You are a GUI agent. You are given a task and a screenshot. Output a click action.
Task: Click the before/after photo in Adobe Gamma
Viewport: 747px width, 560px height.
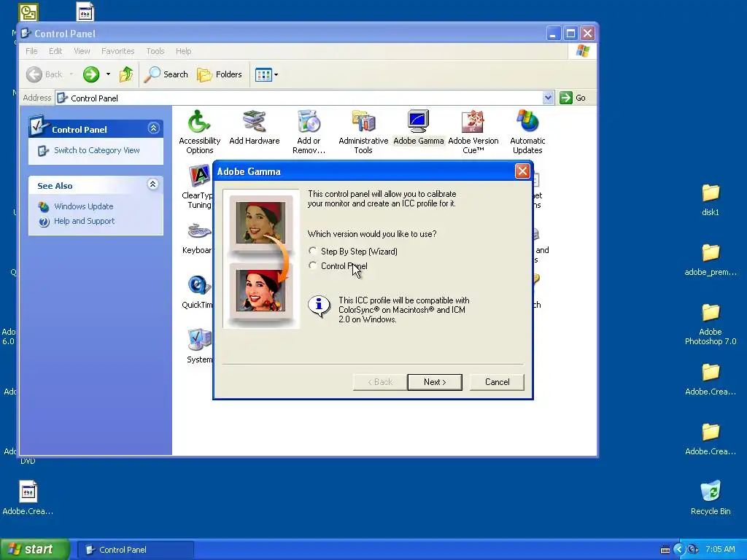click(x=261, y=259)
